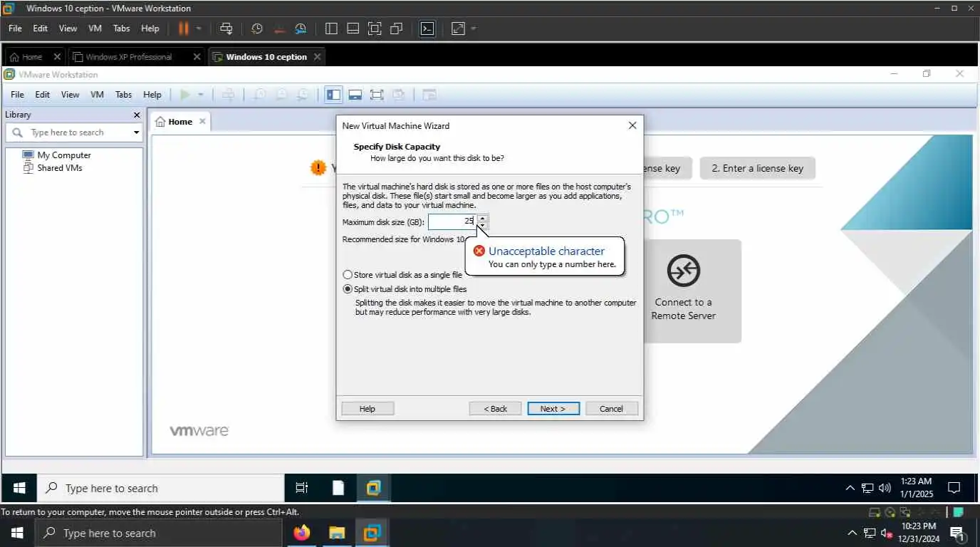
Task: Click Cancel button in wizard
Action: coord(612,409)
